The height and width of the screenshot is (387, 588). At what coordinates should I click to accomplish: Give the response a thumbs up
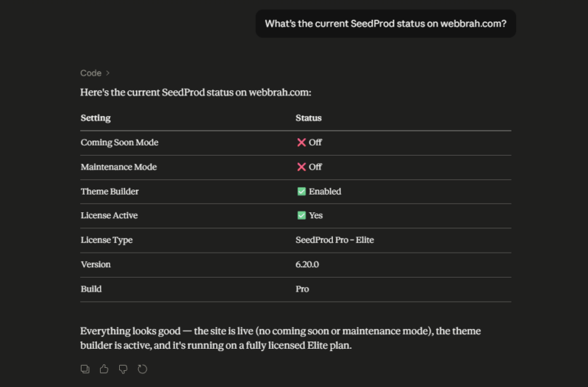tap(104, 369)
